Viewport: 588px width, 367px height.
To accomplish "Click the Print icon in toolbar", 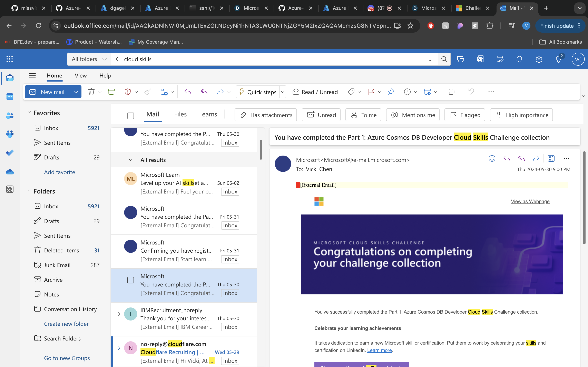I will tap(451, 92).
